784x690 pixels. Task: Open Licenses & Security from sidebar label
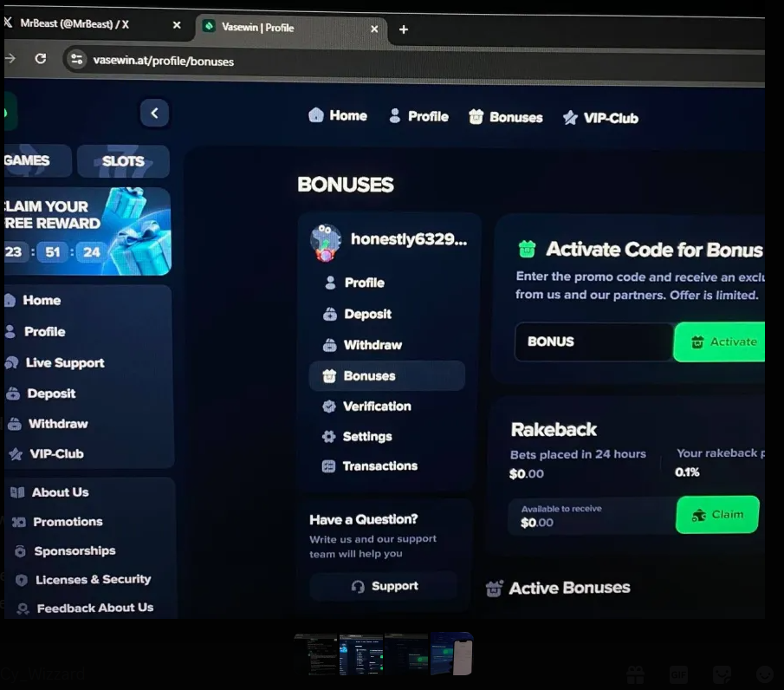93,579
